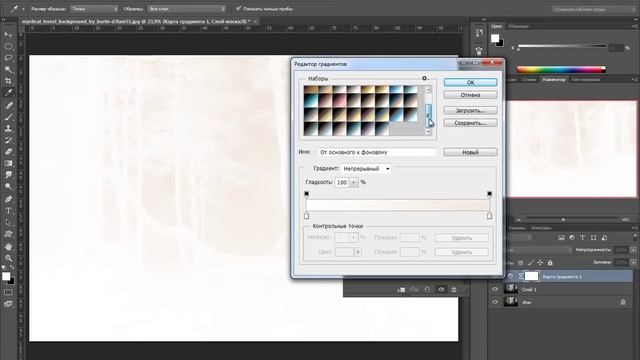
Task: Open sample size dropdown 'Точка'
Action: click(x=94, y=9)
